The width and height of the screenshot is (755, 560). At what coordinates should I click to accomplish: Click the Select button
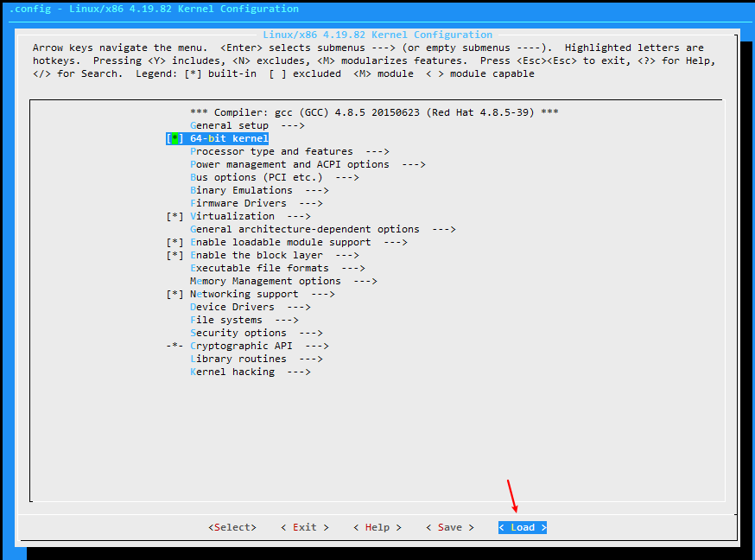pyautogui.click(x=232, y=528)
